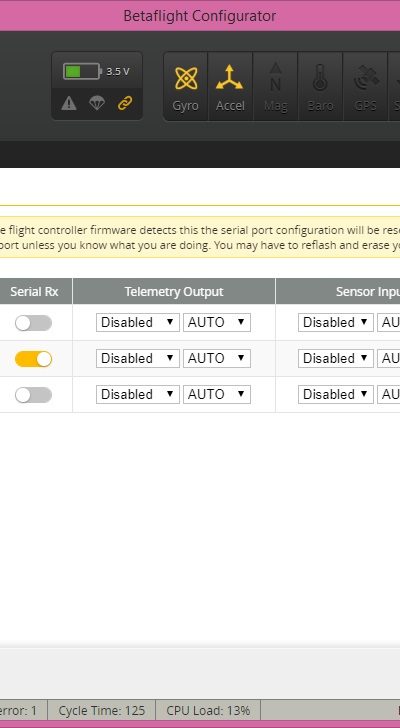Open second row Telemetry Output protocol dropdown
Screen dimensions: 400x728
tap(138, 358)
